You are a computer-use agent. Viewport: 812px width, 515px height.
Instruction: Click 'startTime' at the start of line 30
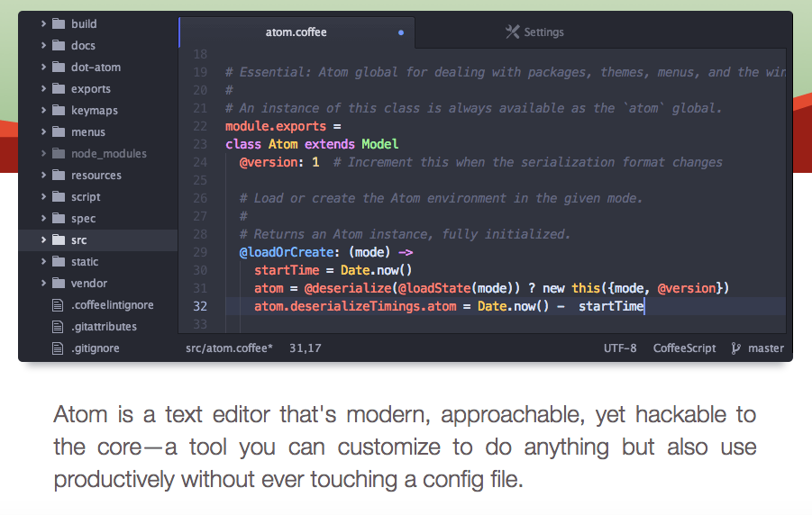point(287,270)
